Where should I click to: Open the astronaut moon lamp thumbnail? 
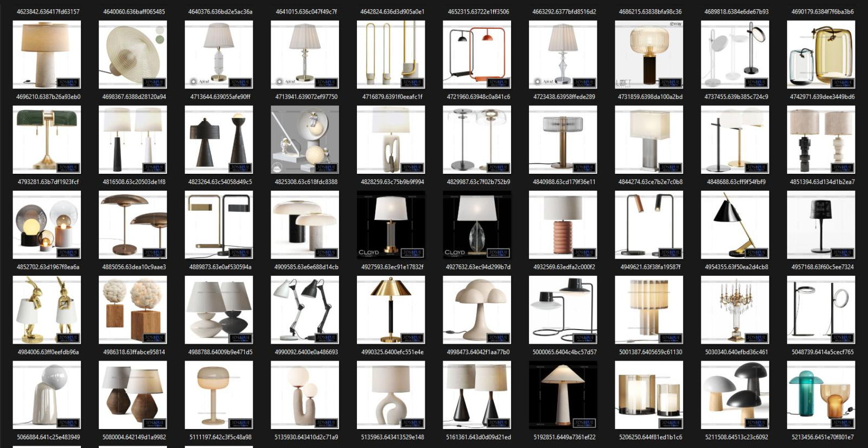(305, 140)
